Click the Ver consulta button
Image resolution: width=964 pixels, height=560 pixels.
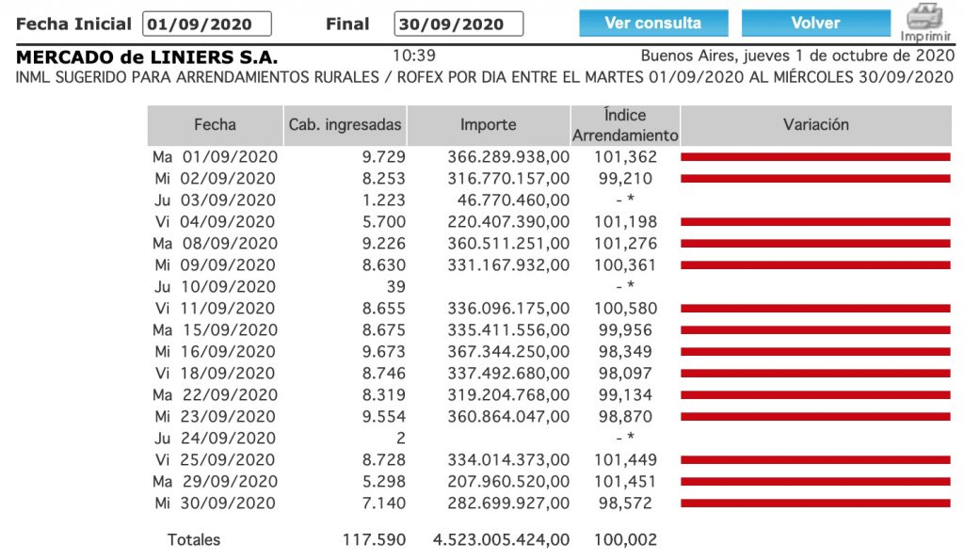[652, 24]
